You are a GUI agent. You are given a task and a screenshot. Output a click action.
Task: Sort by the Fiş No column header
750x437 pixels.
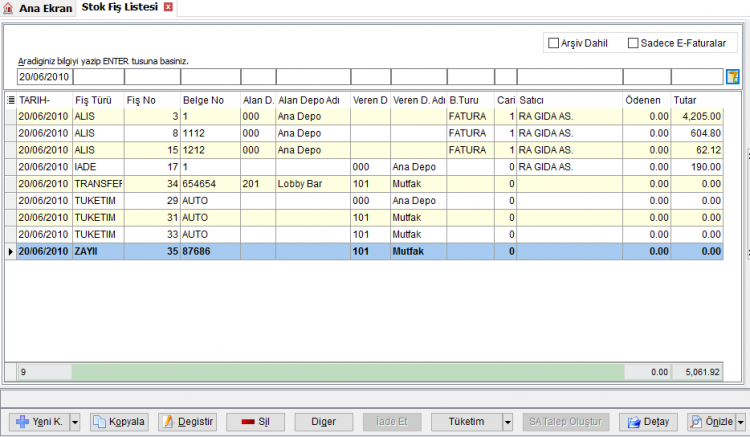click(153, 100)
